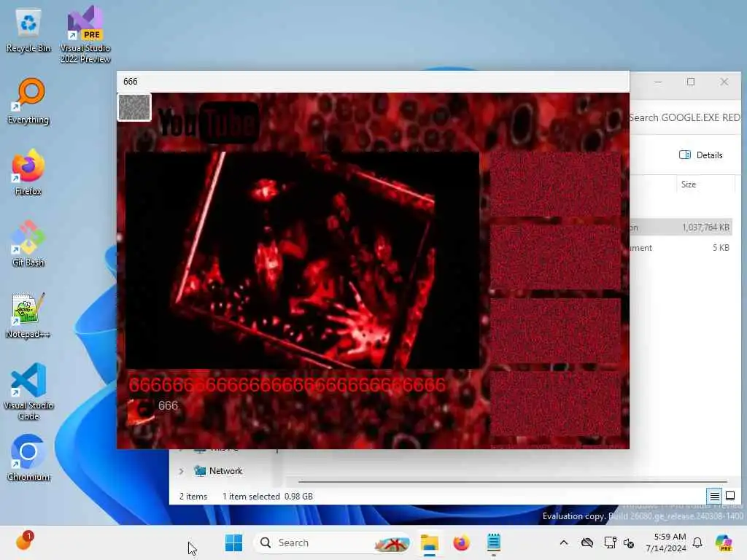
Task: Click the muted volume tray icon
Action: [x=629, y=543]
